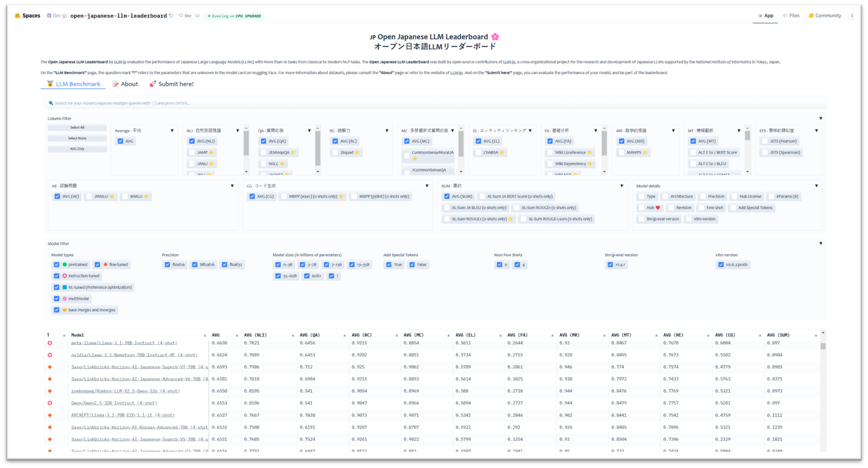The width and height of the screenshot is (868, 468).
Task: Collapse the Model details group arrow
Action: click(816, 186)
